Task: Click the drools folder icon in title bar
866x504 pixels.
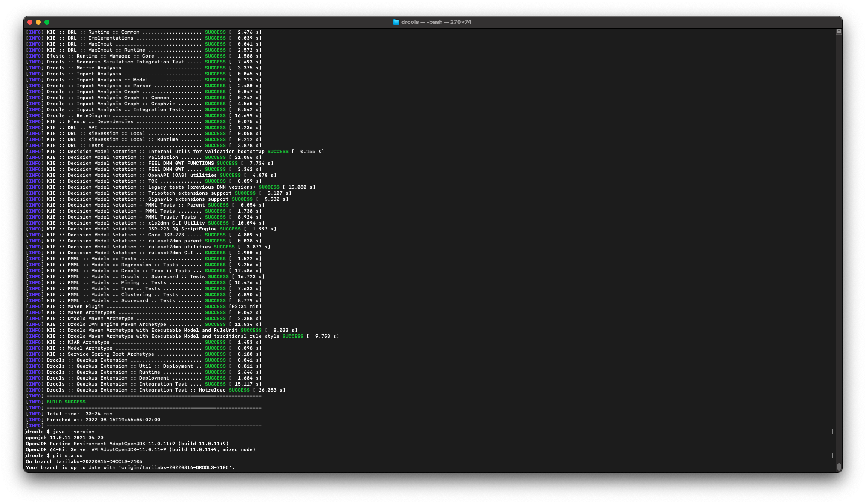Action: point(396,22)
